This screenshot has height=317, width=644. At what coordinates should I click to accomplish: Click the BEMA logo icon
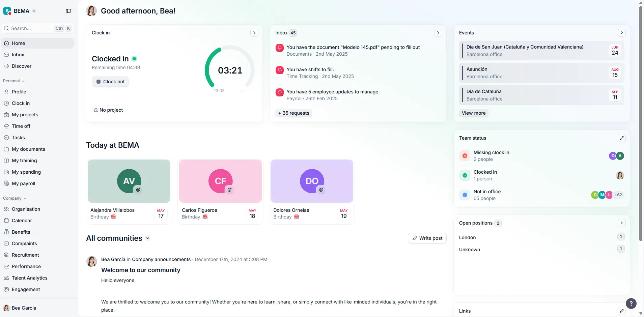point(7,10)
